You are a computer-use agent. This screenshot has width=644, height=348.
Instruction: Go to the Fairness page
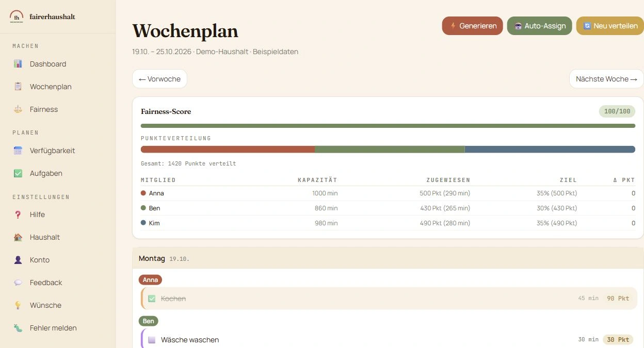click(57, 109)
